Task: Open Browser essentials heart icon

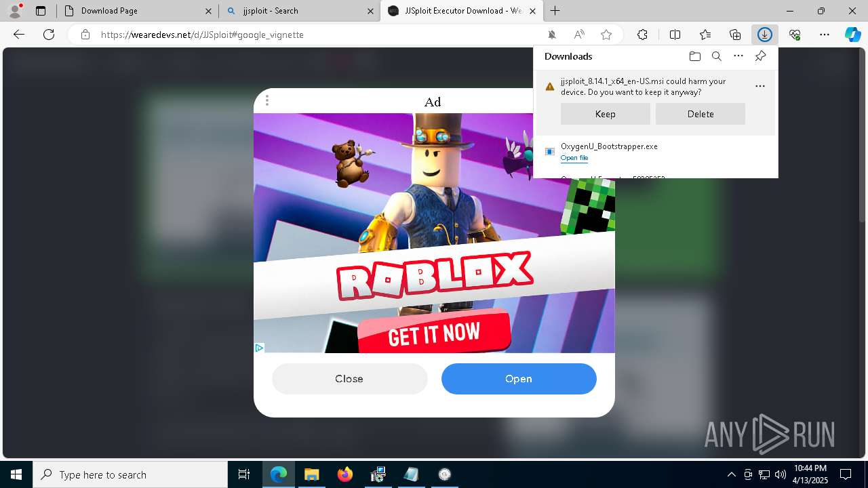Action: (795, 35)
